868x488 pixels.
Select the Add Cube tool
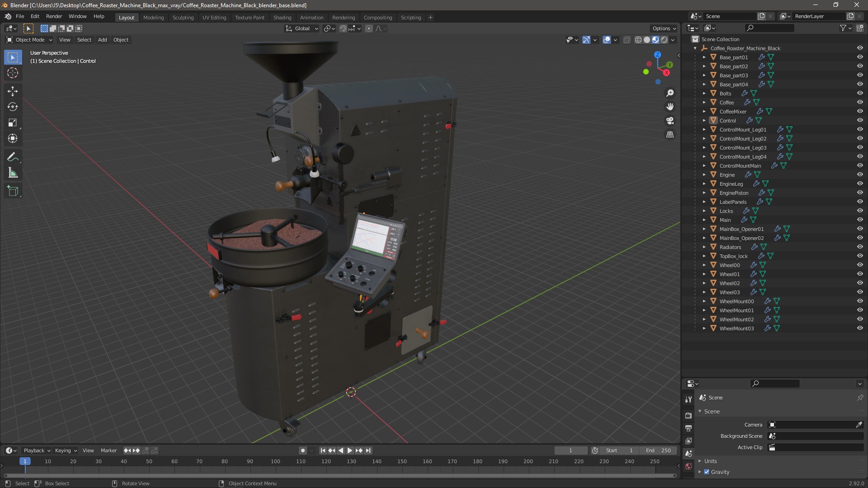coord(13,191)
